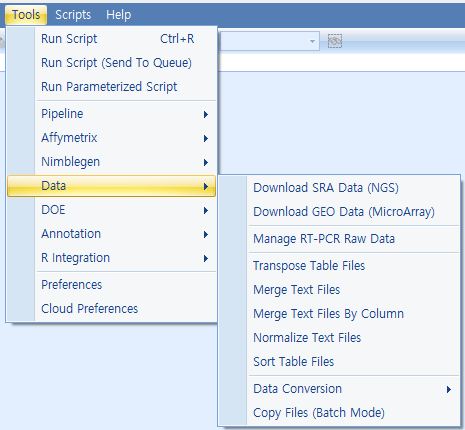The image size is (465, 430).
Task: Expand the Annotation submenu
Action: [112, 234]
